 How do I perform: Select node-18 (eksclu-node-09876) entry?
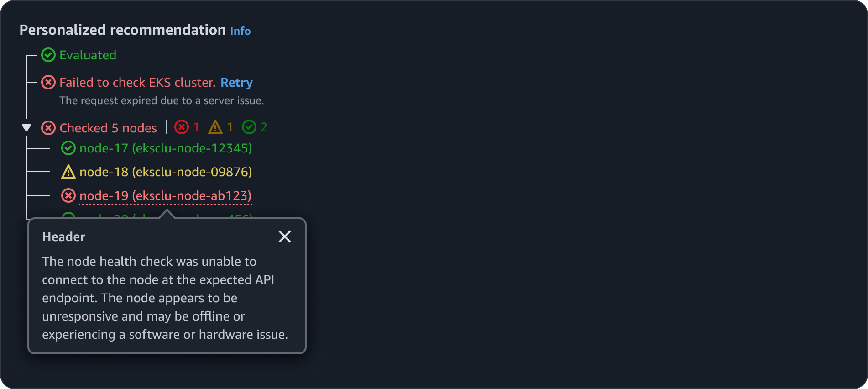166,172
